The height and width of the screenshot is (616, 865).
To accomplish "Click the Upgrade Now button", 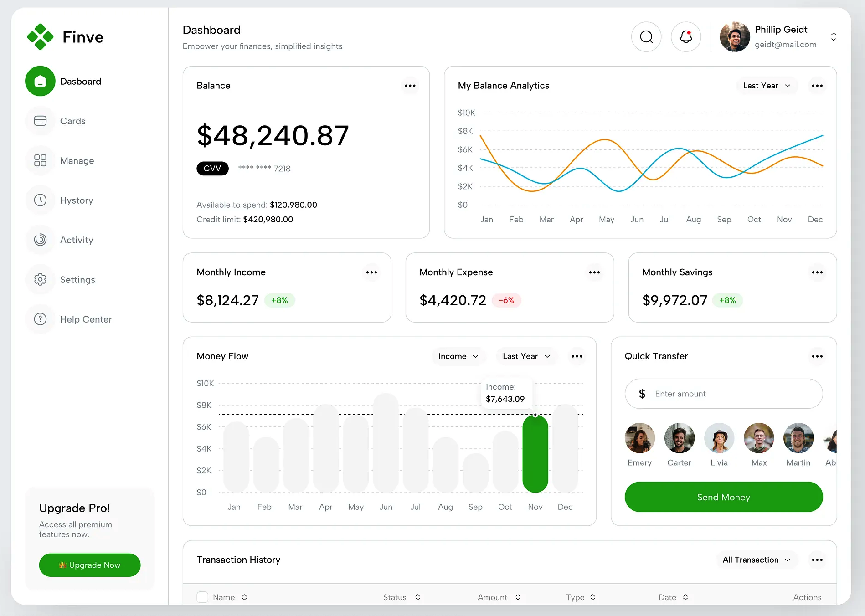I will pyautogui.click(x=90, y=565).
